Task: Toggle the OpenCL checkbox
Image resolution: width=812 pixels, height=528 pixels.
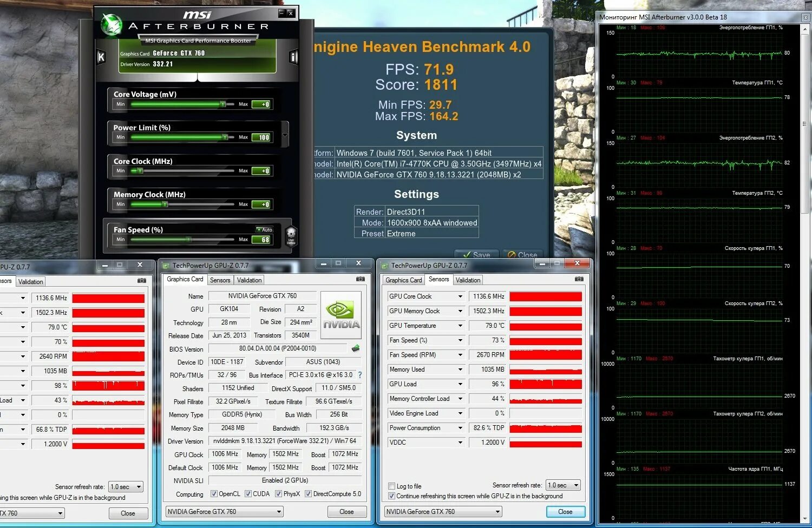Action: tap(214, 494)
